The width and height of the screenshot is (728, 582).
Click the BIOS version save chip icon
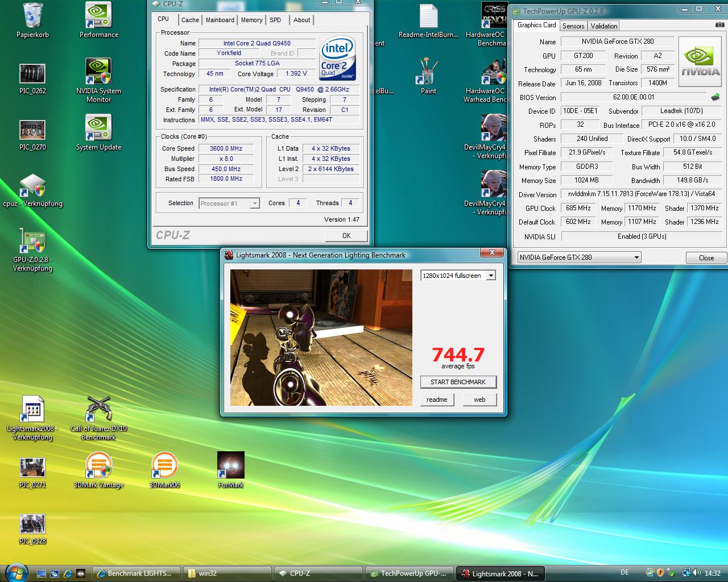click(715, 97)
